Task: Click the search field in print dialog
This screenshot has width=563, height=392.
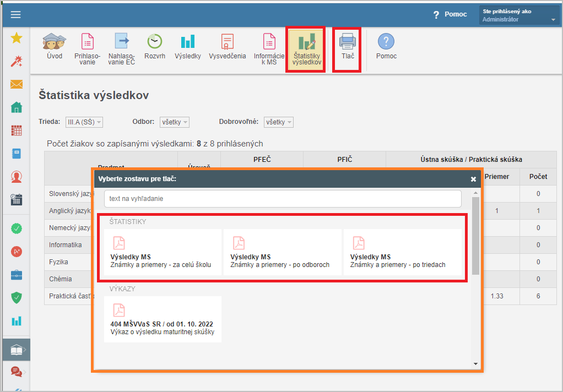Action: pos(282,198)
